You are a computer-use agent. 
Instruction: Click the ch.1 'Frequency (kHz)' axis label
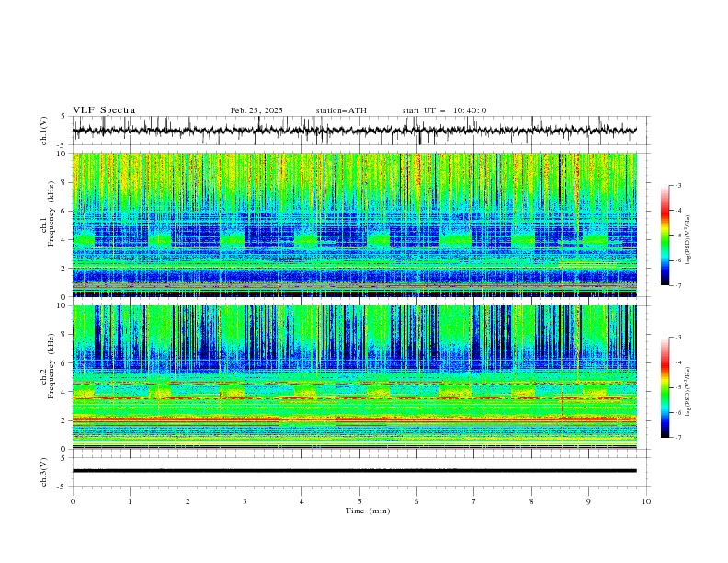click(51, 214)
